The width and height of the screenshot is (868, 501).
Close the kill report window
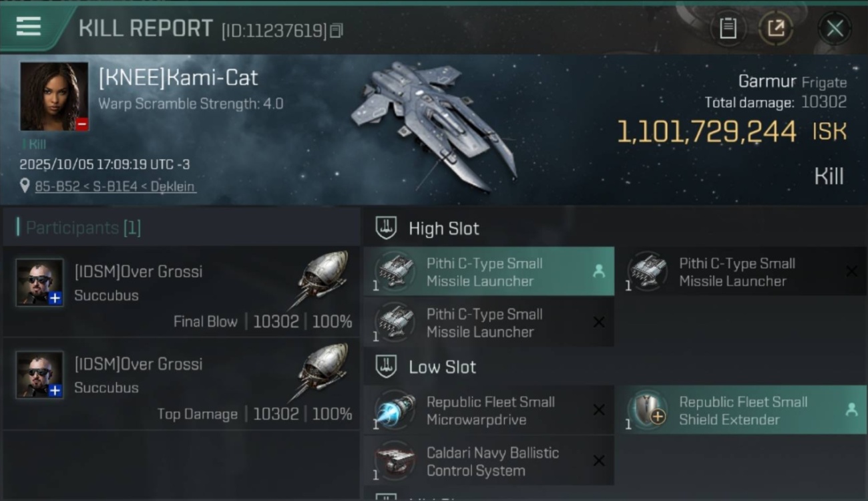pyautogui.click(x=835, y=28)
